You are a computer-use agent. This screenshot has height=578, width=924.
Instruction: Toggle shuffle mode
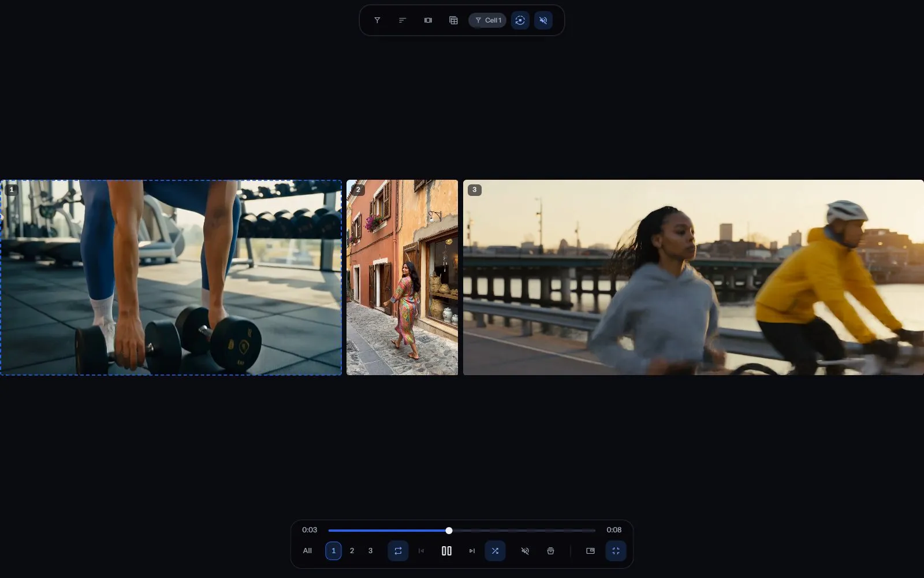click(x=495, y=551)
